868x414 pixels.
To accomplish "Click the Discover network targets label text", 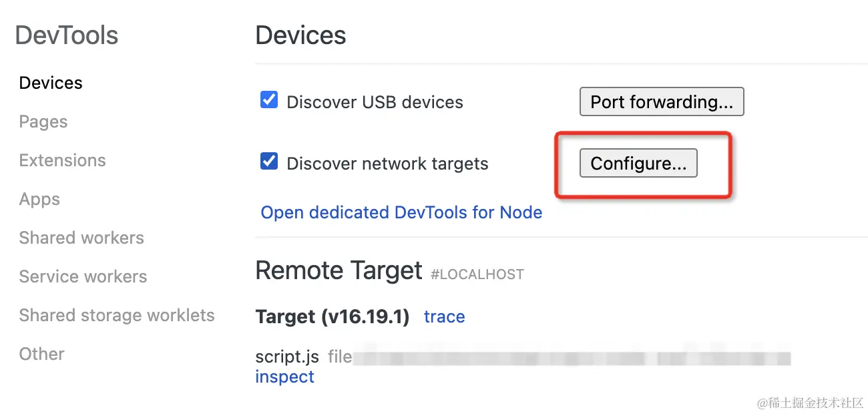I will [387, 164].
